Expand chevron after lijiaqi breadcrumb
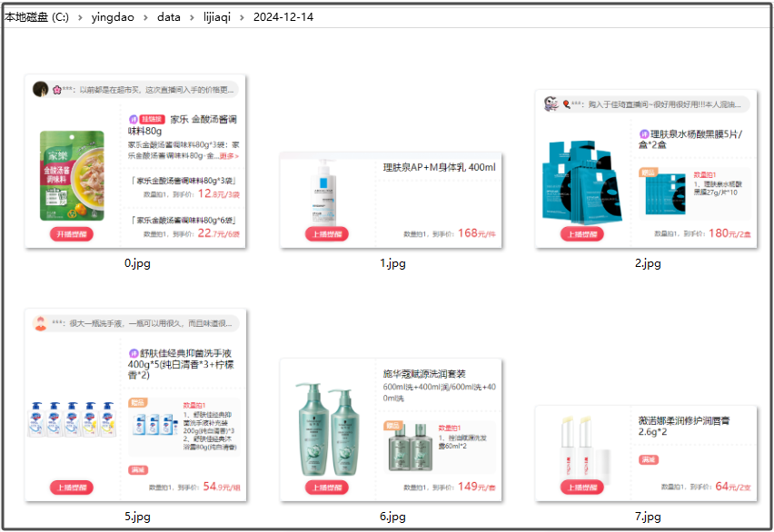774x532 pixels. click(x=242, y=18)
